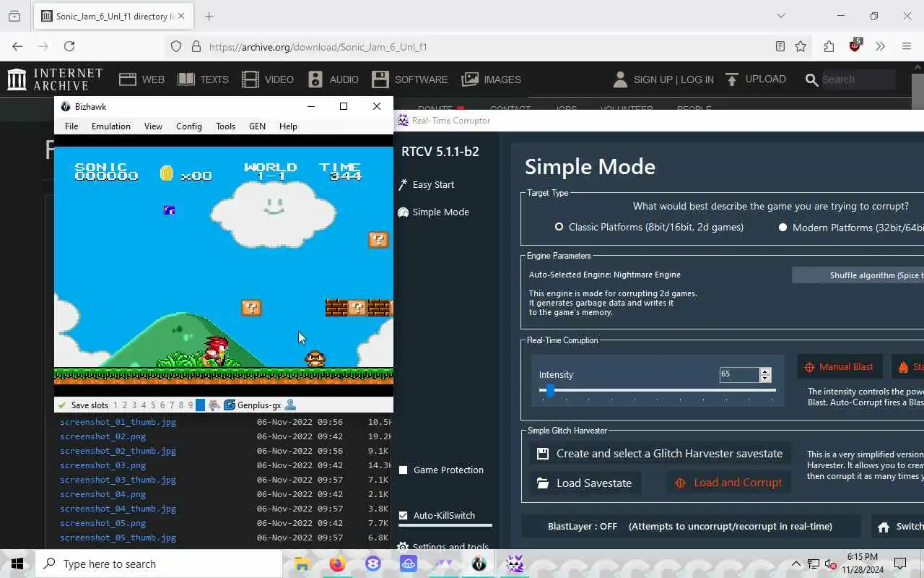
Task: Click the controller icon in Bizhawk status bar
Action: tap(214, 405)
